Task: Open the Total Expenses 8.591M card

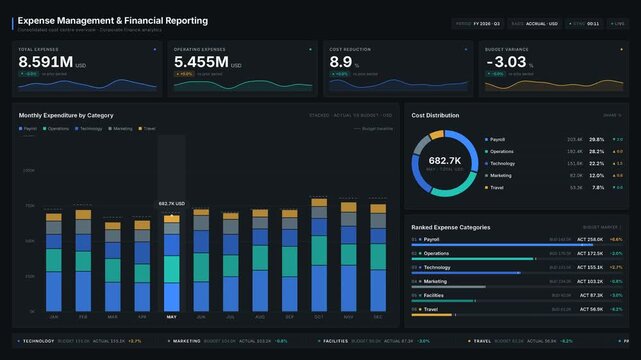Action: [87, 68]
